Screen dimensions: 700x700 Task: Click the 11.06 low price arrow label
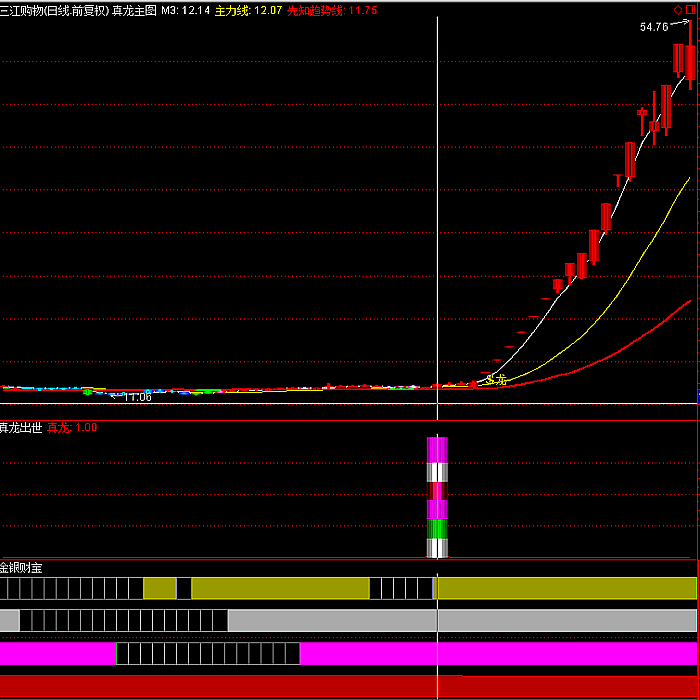point(137,397)
